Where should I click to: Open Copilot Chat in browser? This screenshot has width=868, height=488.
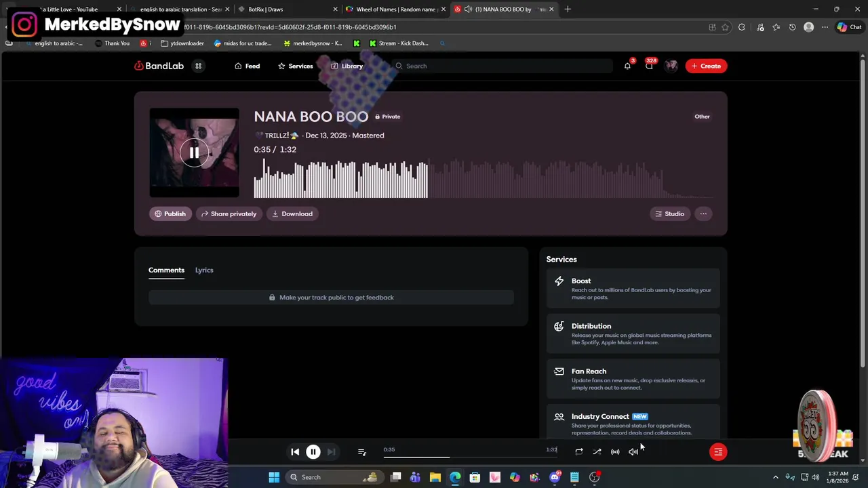849,27
